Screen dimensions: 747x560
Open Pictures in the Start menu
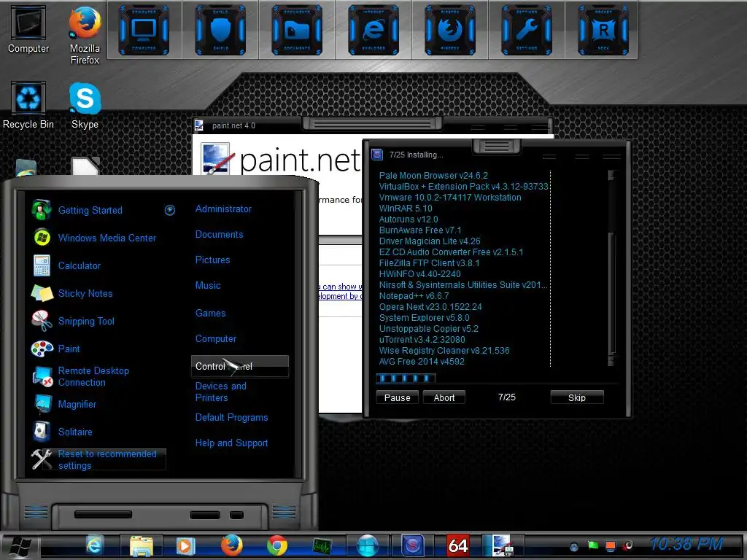click(x=212, y=260)
